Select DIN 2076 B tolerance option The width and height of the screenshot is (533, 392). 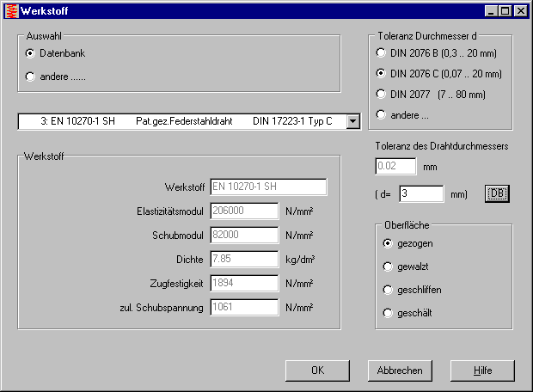coord(382,52)
